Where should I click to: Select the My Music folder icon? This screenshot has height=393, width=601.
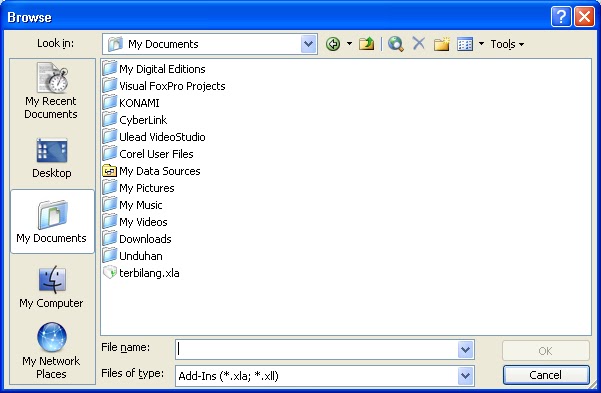coord(110,204)
